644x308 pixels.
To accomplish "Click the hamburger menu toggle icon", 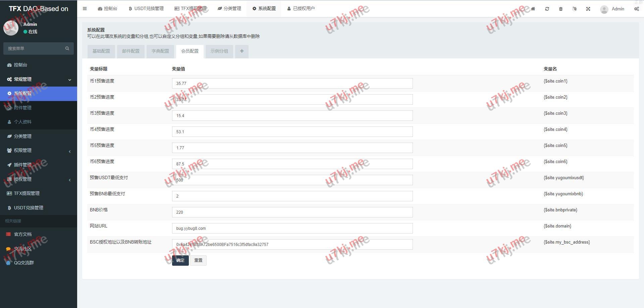I will click(85, 9).
